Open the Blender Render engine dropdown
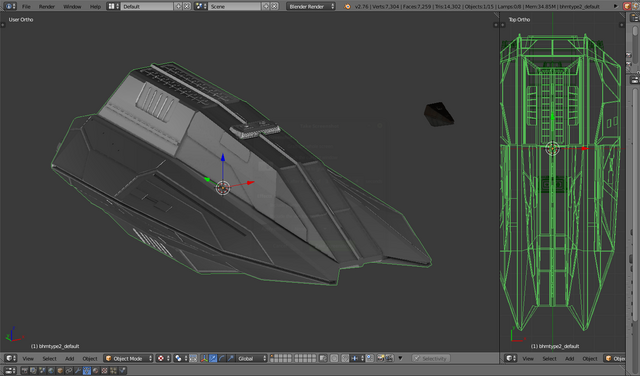Screen dimensions: 640x376 311,7
